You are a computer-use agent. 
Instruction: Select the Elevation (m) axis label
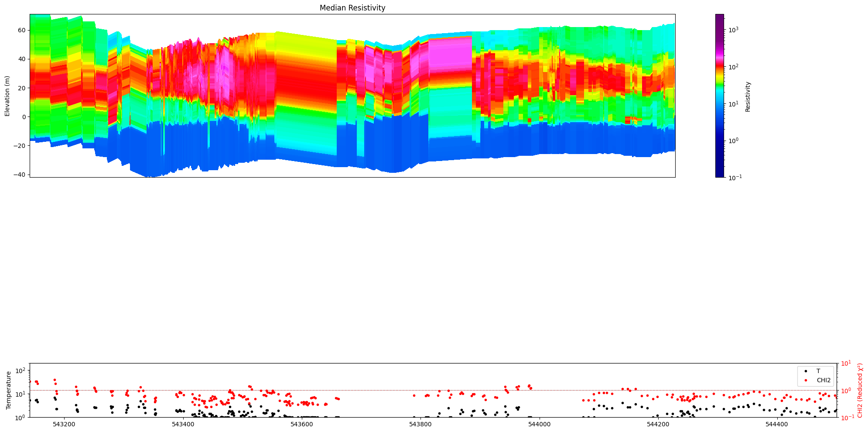tap(7, 96)
